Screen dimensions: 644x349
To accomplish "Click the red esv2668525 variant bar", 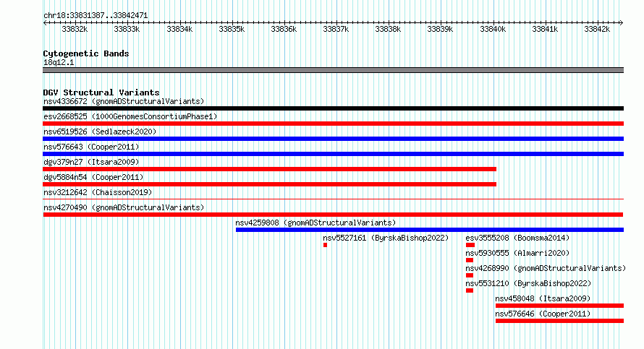I will (333, 124).
